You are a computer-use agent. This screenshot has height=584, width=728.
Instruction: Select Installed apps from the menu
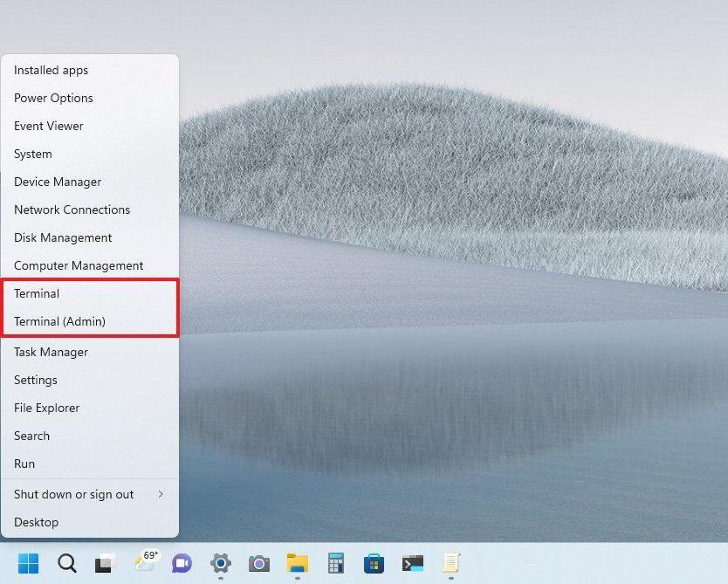coord(50,70)
